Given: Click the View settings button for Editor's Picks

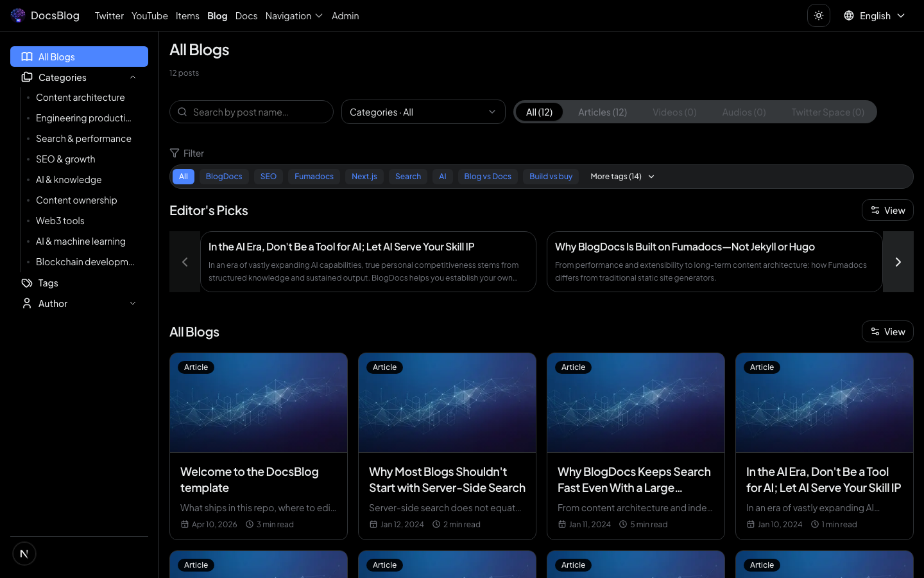Looking at the screenshot, I should click(x=887, y=210).
